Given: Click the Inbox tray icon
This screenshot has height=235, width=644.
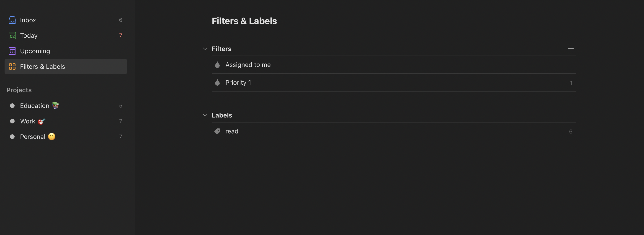Looking at the screenshot, I should (x=12, y=20).
